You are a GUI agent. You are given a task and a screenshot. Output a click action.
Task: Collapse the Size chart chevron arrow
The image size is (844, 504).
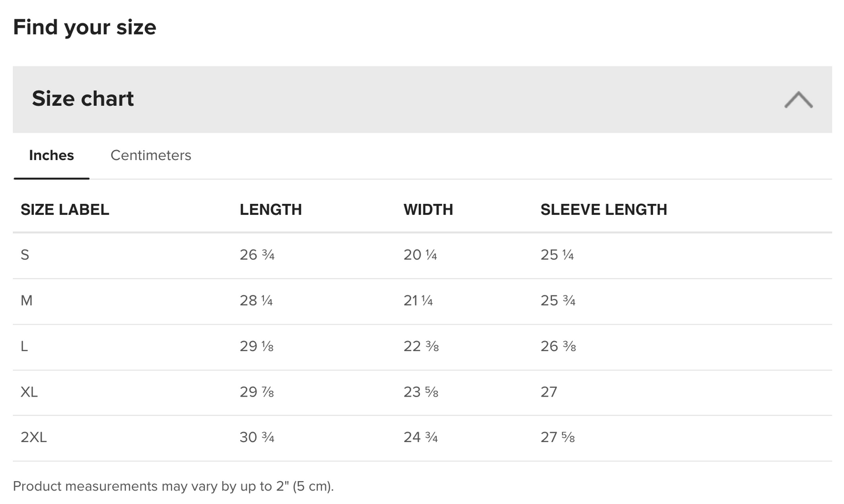pyautogui.click(x=798, y=99)
